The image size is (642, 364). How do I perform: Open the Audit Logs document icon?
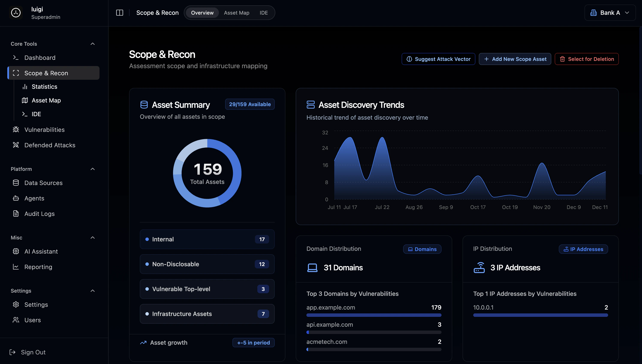(x=16, y=214)
